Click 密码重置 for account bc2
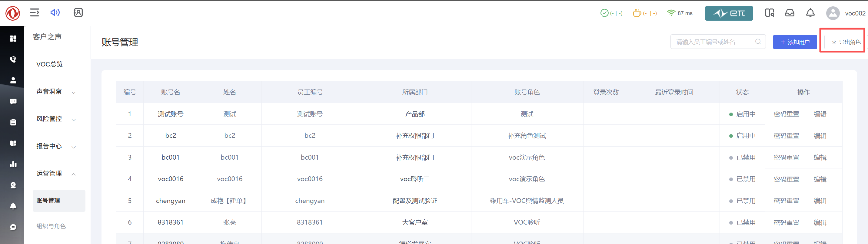The height and width of the screenshot is (244, 868). pos(786,136)
